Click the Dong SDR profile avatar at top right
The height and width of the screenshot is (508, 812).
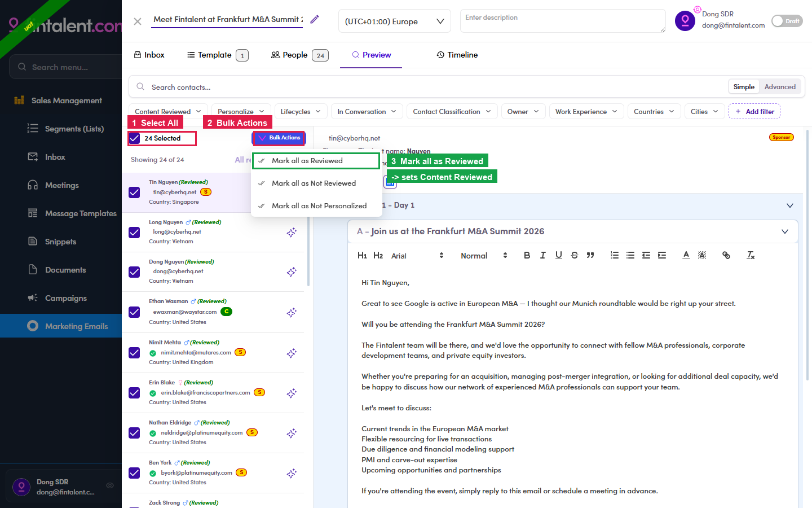tap(685, 21)
